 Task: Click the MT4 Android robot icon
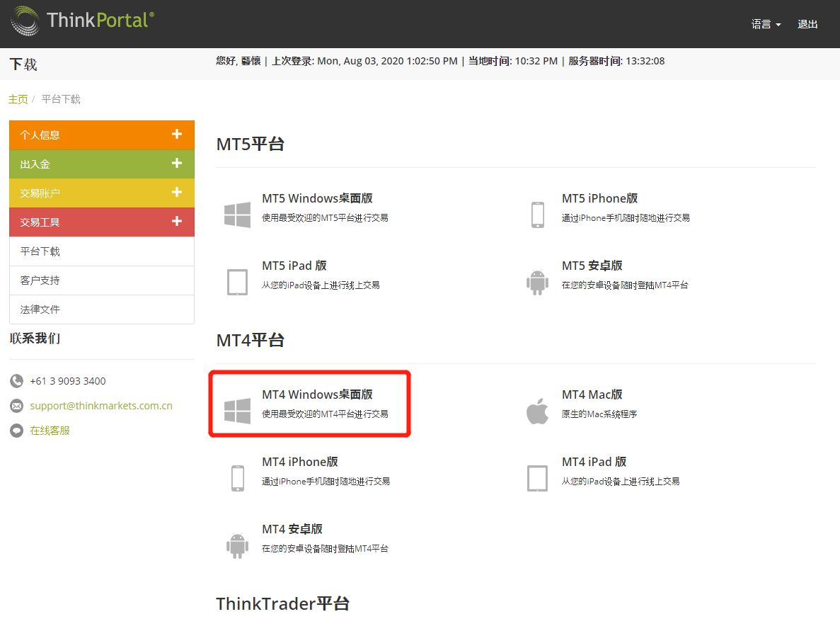[x=237, y=545]
